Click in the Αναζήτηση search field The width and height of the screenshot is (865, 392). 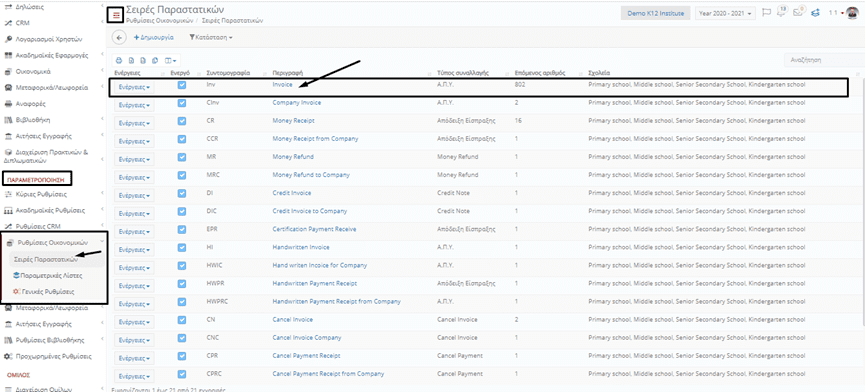(x=824, y=60)
